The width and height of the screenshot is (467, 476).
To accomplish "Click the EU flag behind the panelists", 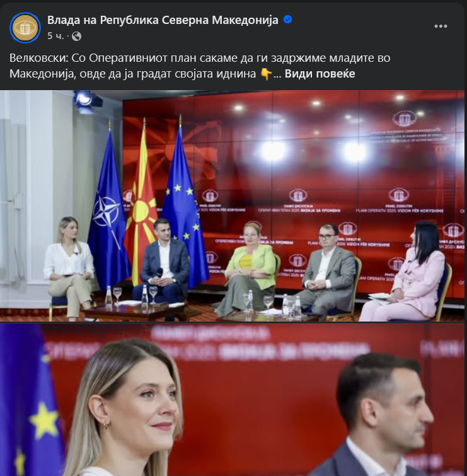I will tap(184, 206).
